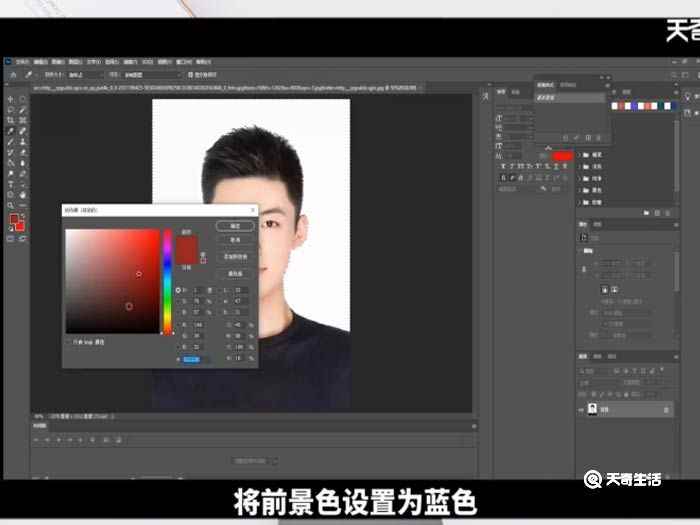This screenshot has height=525, width=700.
Task: Select the Move tool
Action: [x=11, y=99]
